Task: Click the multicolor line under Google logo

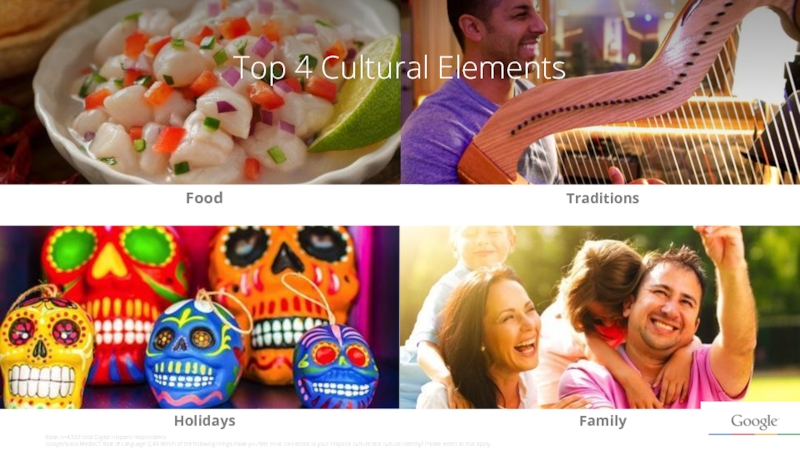Action: tap(754, 434)
